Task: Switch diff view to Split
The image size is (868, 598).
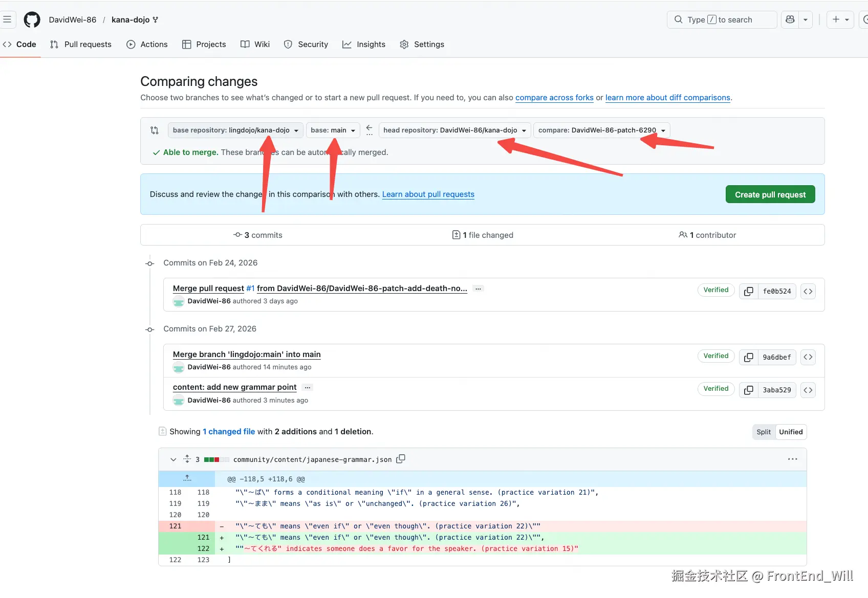Action: (x=764, y=432)
